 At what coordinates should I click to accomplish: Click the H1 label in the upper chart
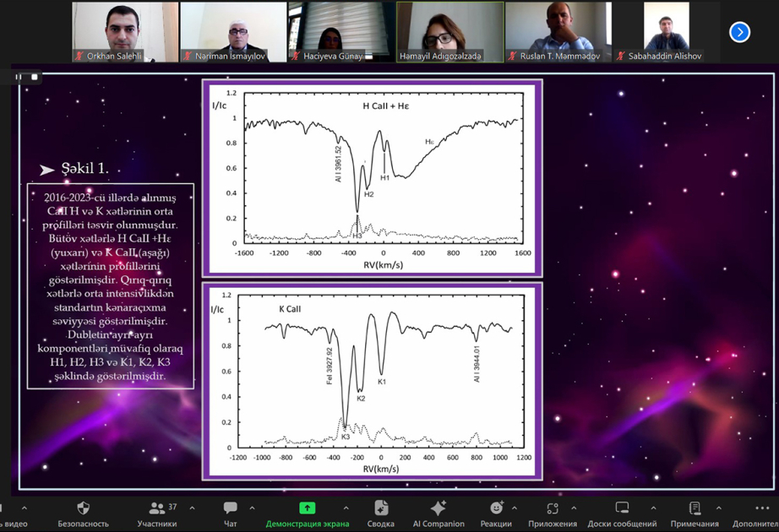coord(385,178)
